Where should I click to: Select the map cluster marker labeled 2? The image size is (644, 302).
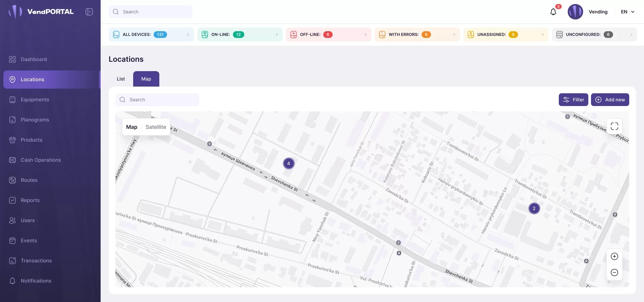(x=534, y=208)
